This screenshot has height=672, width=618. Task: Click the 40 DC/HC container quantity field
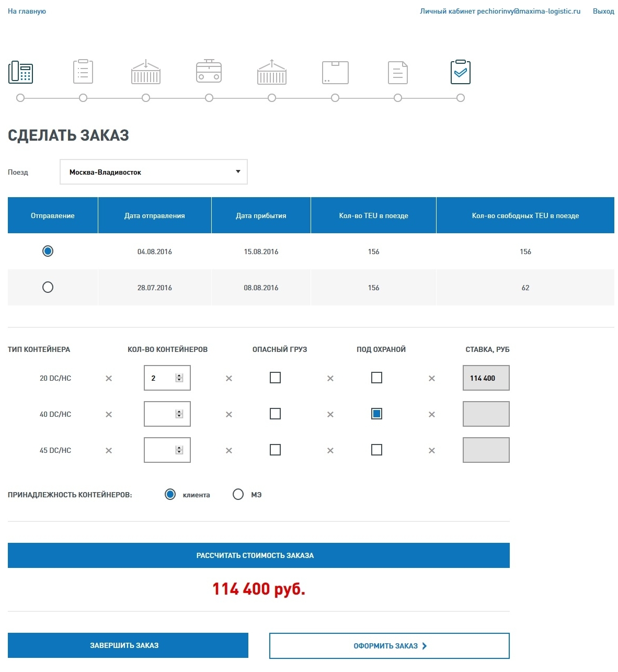click(x=159, y=414)
